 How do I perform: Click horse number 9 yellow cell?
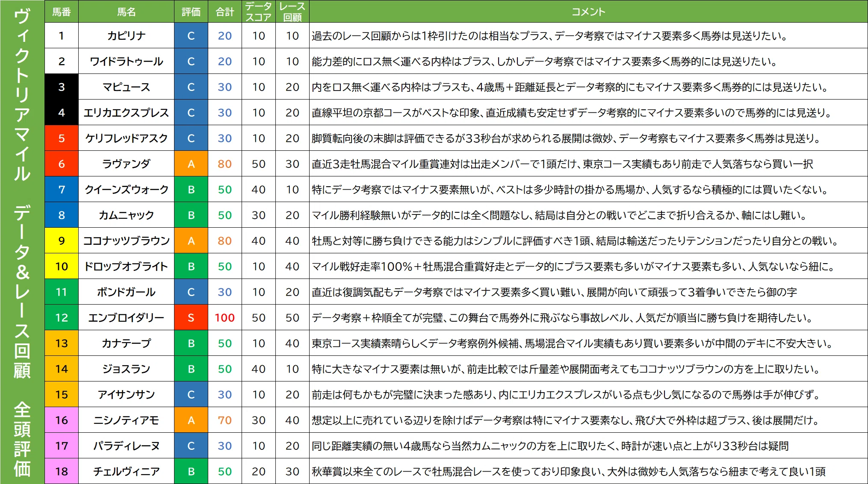[62, 241]
